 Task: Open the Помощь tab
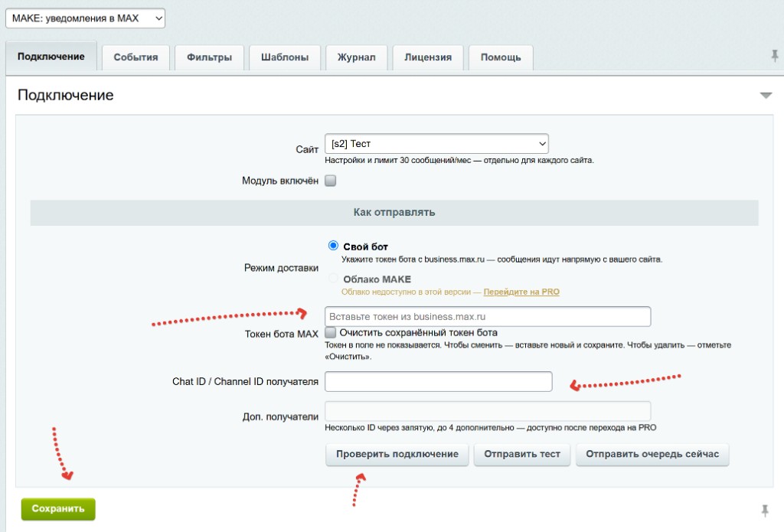pyautogui.click(x=501, y=57)
